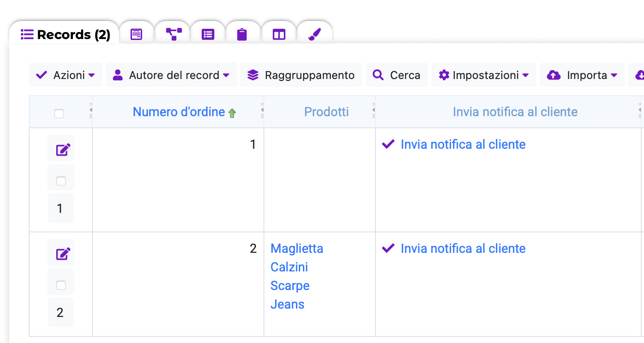Click the Prodotti column header
The image size is (644, 343).
tap(326, 112)
